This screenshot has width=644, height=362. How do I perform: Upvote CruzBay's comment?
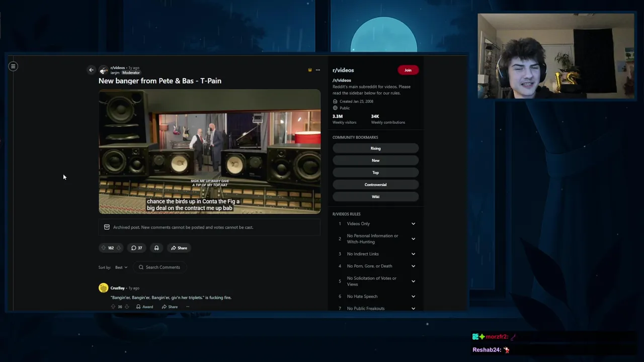tap(113, 307)
